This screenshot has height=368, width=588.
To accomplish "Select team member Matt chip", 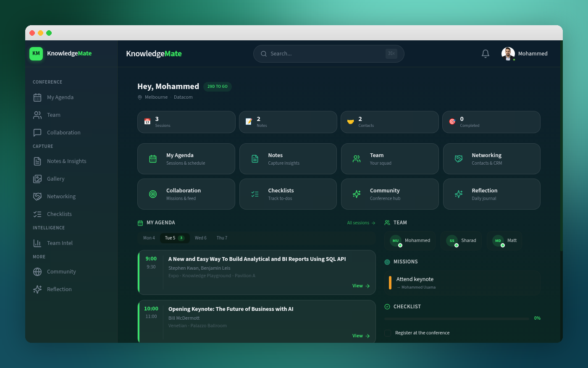I will 504,241.
